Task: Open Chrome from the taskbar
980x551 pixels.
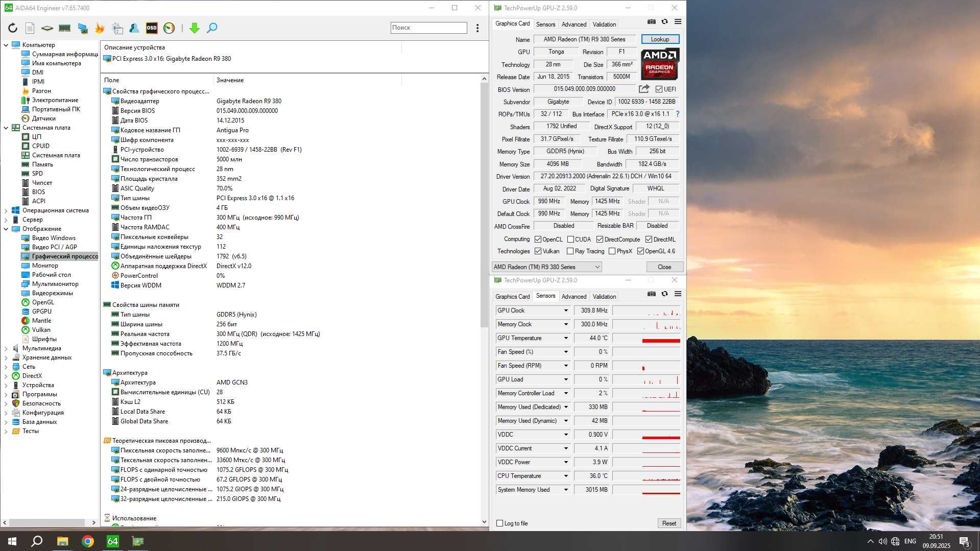Action: [x=88, y=541]
